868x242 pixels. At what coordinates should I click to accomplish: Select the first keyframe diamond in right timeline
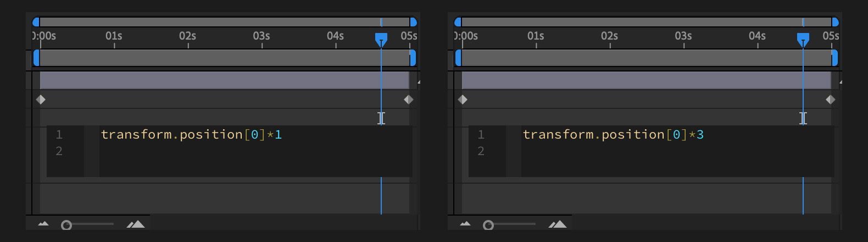coord(463,100)
